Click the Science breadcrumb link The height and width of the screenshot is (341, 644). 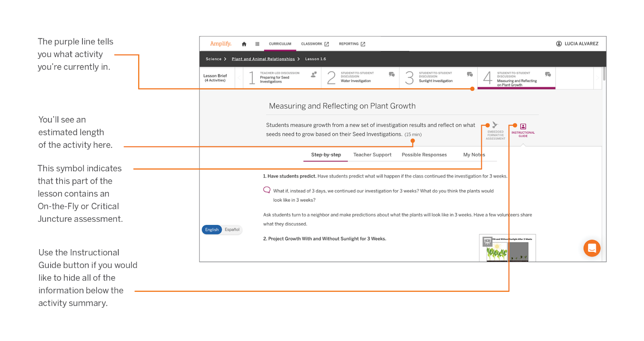click(x=213, y=59)
